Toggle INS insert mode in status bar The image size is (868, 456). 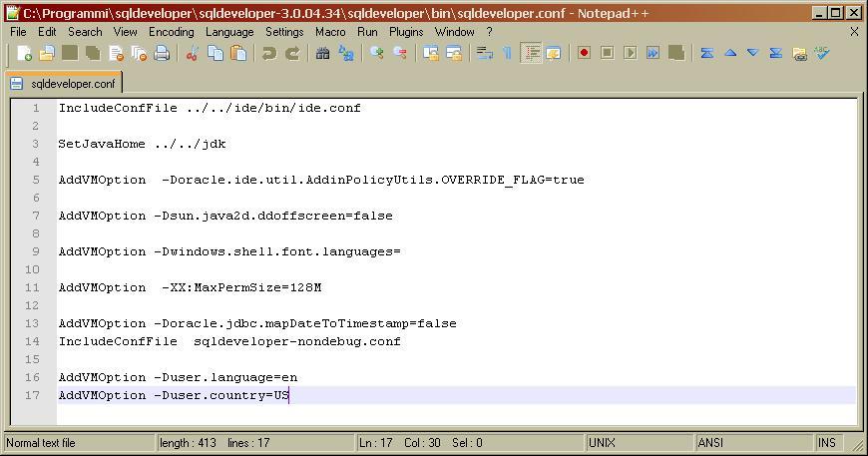830,443
